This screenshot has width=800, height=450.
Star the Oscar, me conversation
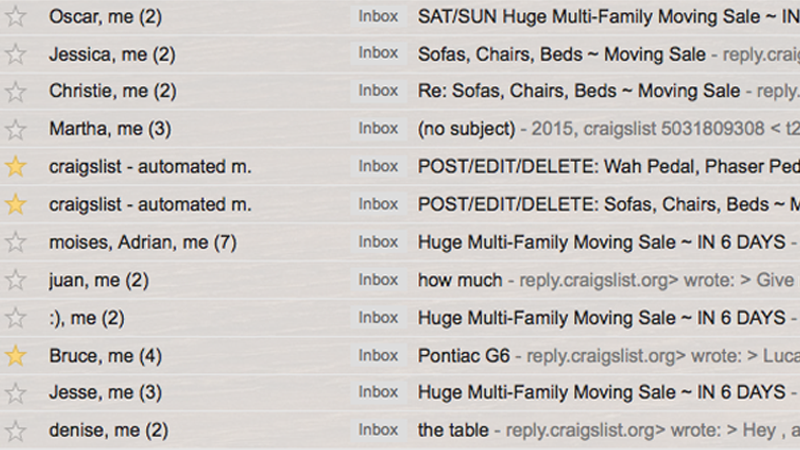16,16
